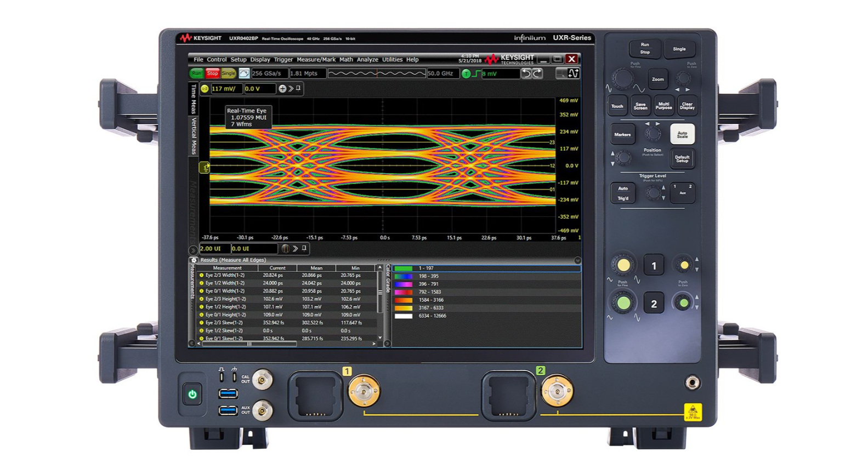Toggle the Touch hardware key

(617, 106)
